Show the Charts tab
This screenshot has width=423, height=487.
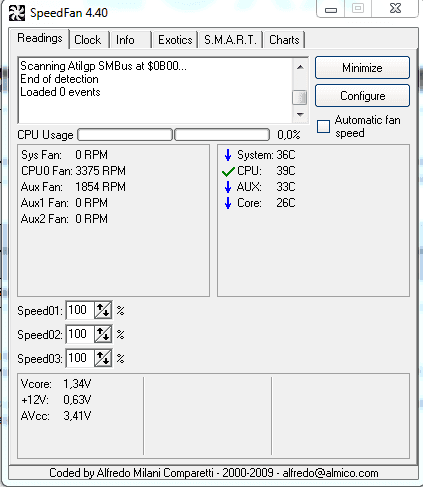(x=284, y=40)
